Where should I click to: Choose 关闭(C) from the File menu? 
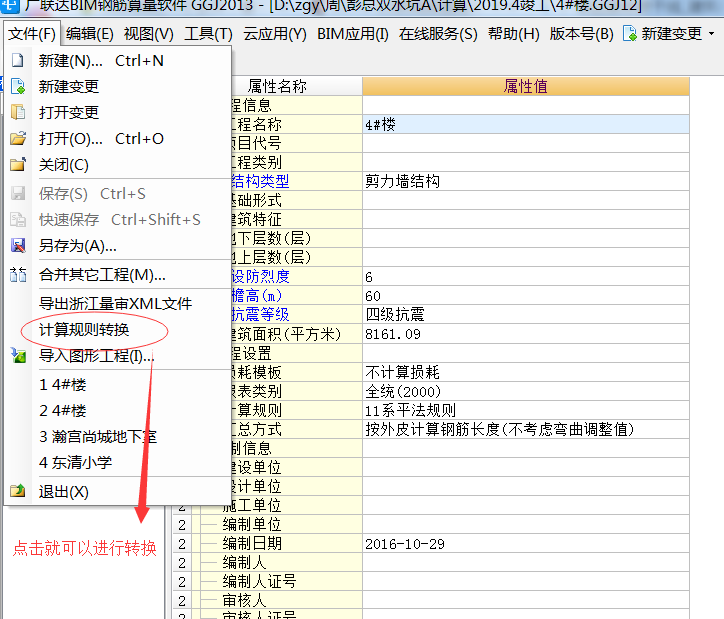(x=118, y=165)
